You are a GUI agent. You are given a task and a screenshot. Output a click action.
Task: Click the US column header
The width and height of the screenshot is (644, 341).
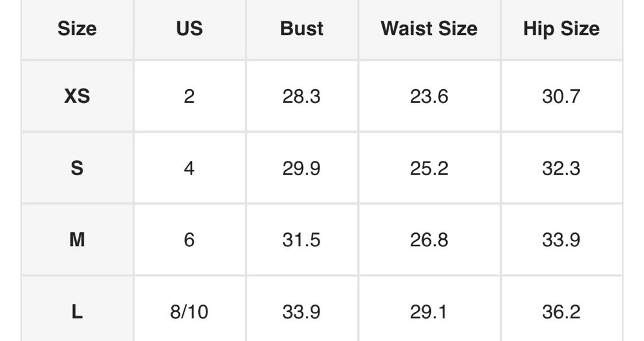(x=189, y=29)
